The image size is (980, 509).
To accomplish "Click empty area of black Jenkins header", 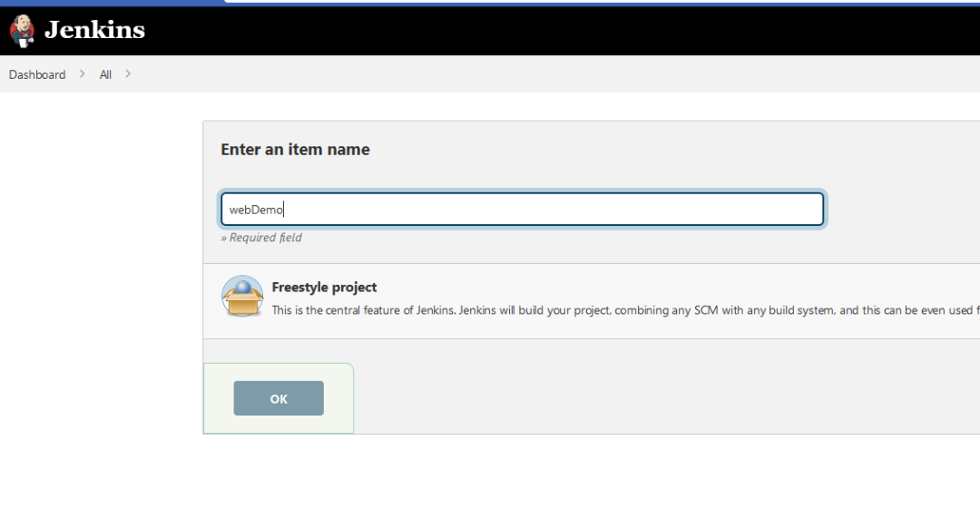I will coord(563,31).
